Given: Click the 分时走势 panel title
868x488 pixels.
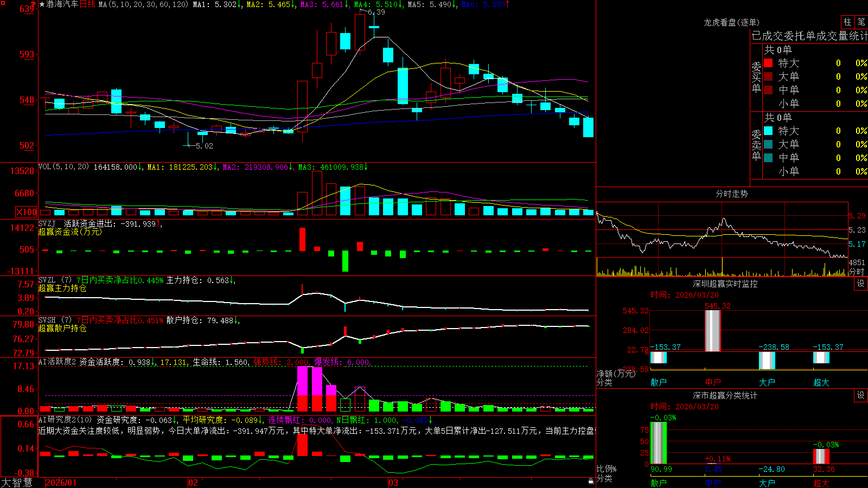Looking at the screenshot, I should click(732, 194).
